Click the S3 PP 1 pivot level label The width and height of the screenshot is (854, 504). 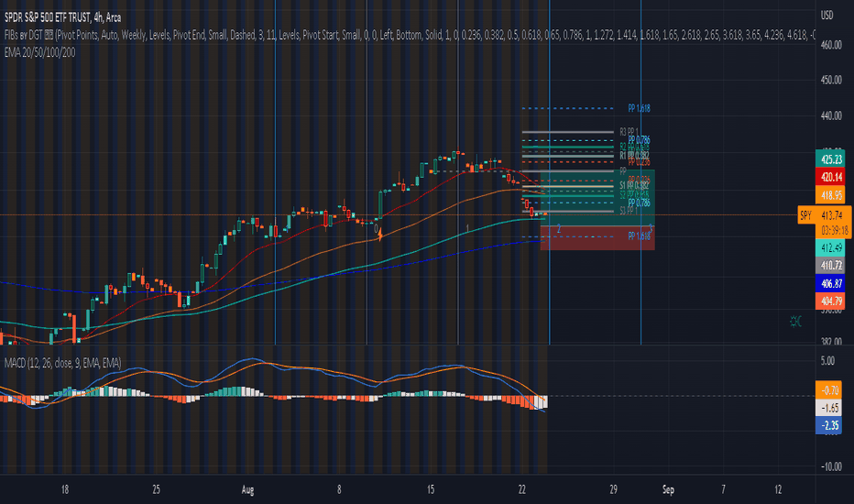629,211
